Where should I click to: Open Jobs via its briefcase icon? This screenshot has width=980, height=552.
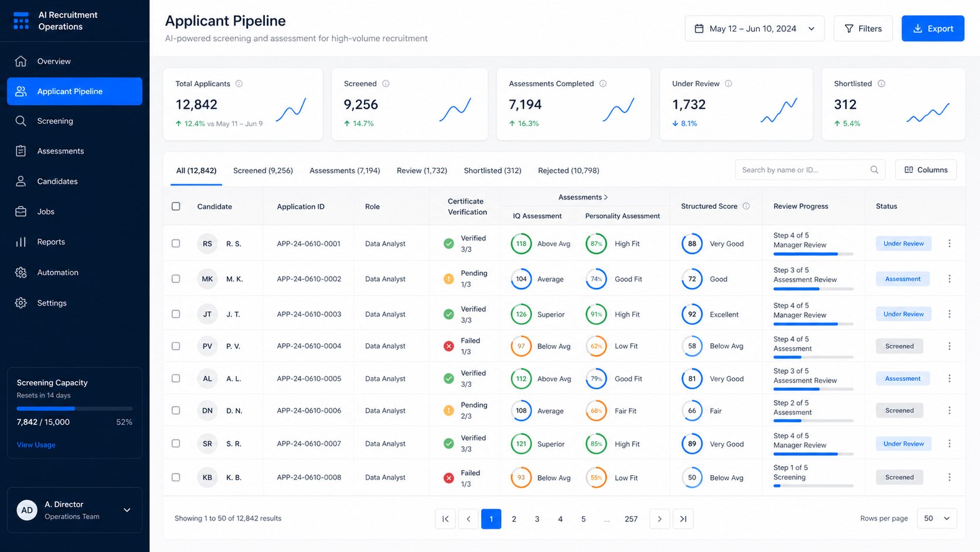click(x=21, y=211)
